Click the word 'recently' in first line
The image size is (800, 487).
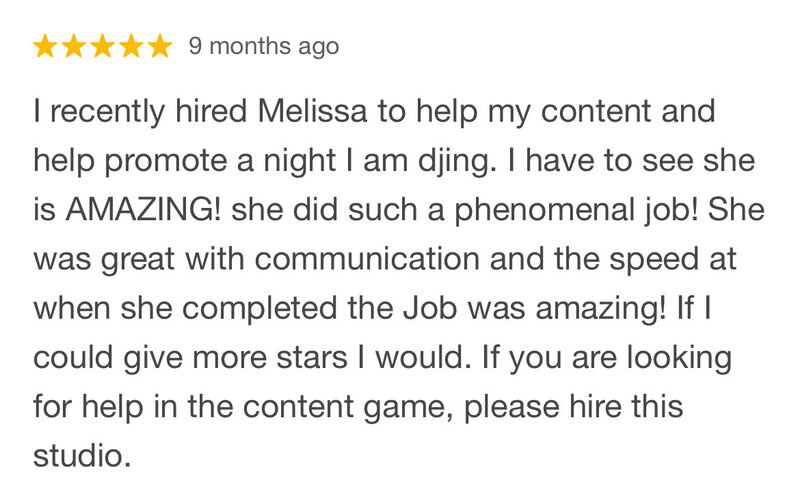107,113
